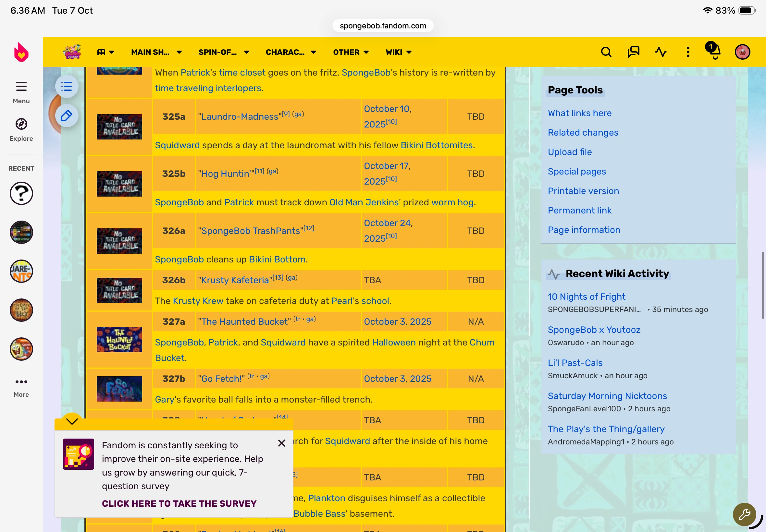Screen dimensions: 766x532
Task: Open the wrench admin tools icon
Action: tap(744, 514)
